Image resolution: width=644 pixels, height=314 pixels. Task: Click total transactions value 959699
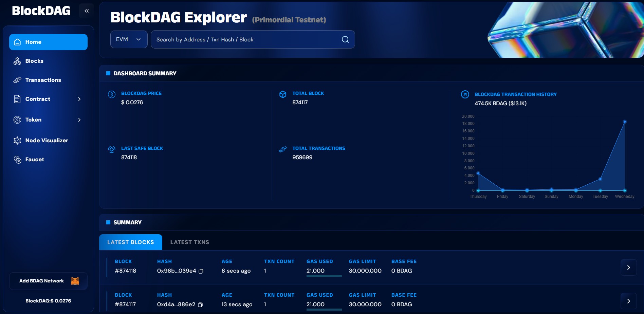pyautogui.click(x=302, y=158)
